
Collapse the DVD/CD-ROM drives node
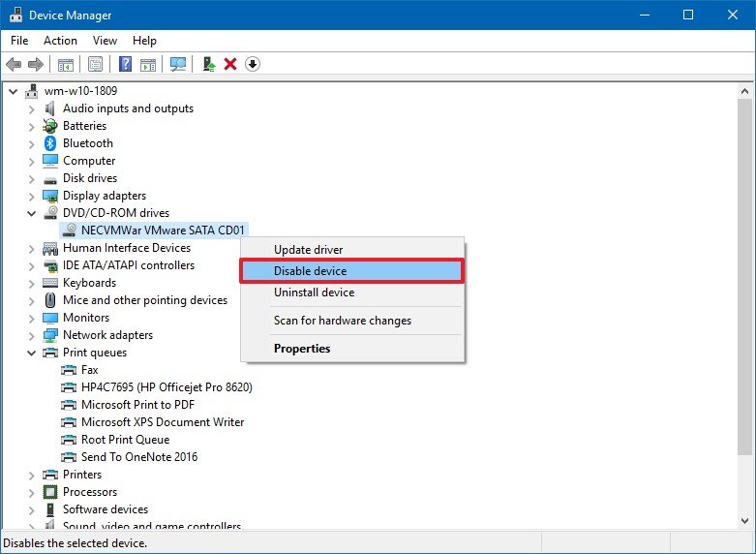(31, 213)
